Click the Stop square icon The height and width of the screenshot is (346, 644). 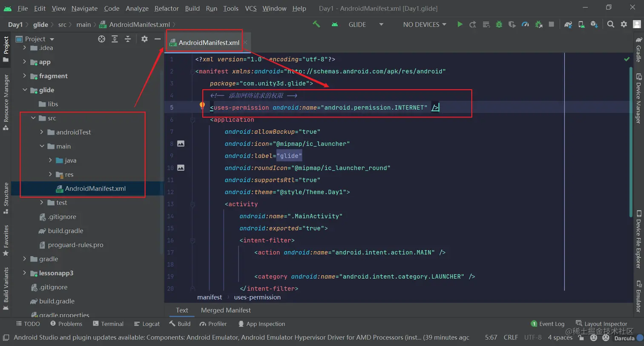(551, 24)
